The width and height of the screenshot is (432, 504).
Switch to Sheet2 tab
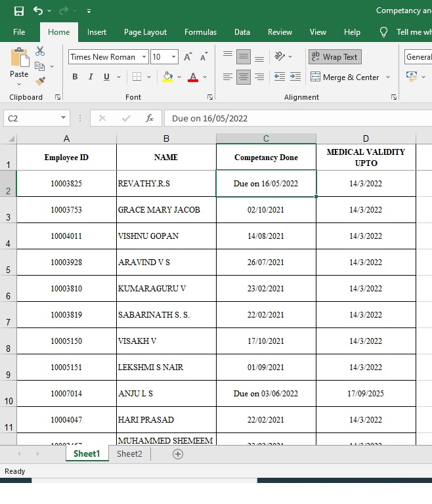coord(129,454)
